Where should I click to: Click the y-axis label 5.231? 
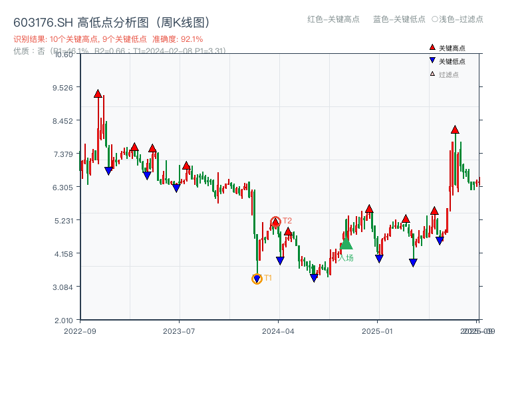point(64,221)
